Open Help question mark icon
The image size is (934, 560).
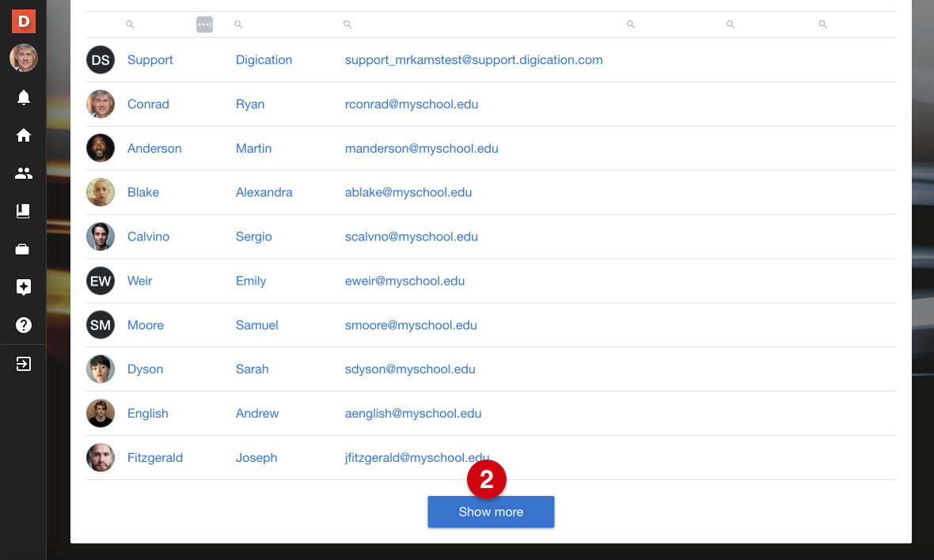coord(23,325)
